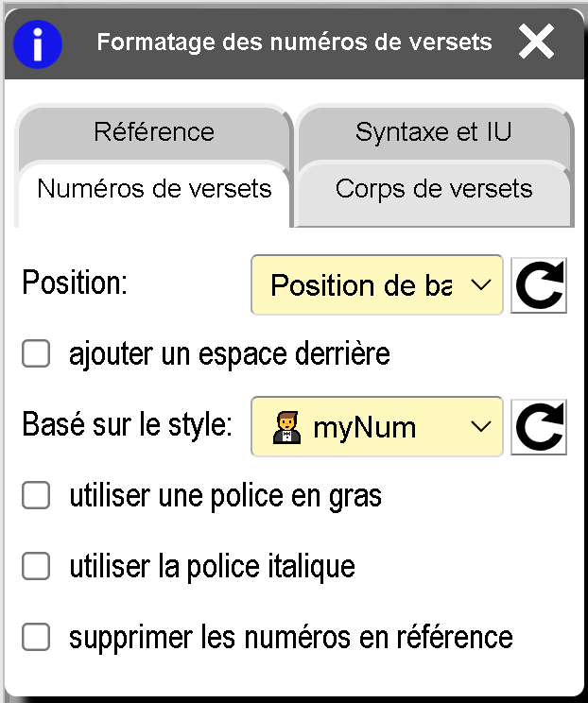
Task: Click the blue information icon
Action: (x=38, y=43)
